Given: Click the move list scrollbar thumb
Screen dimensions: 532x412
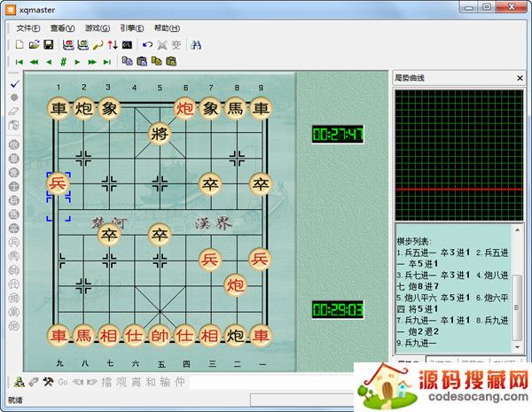Looking at the screenshot, I should point(517,307).
